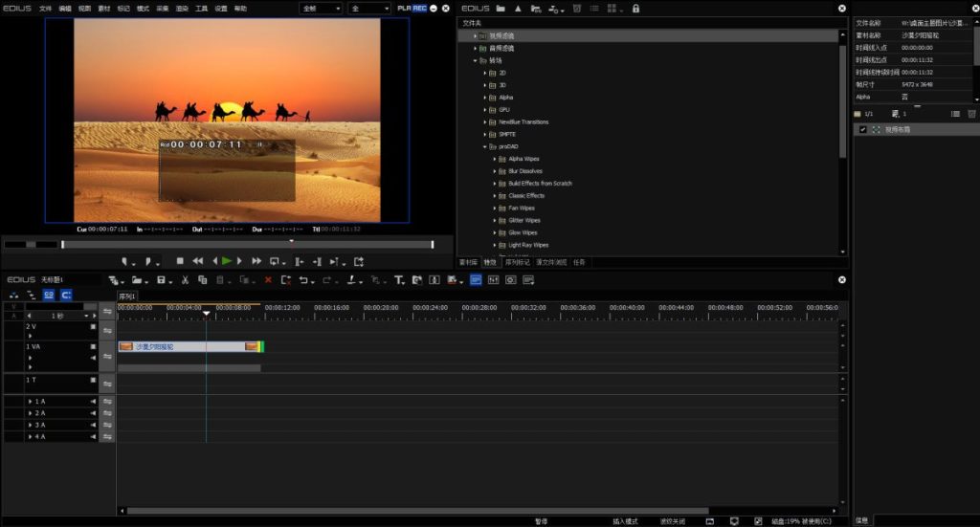The image size is (980, 527).
Task: Click the Ripple Delete icon in timeline toolbar
Action: [285, 279]
